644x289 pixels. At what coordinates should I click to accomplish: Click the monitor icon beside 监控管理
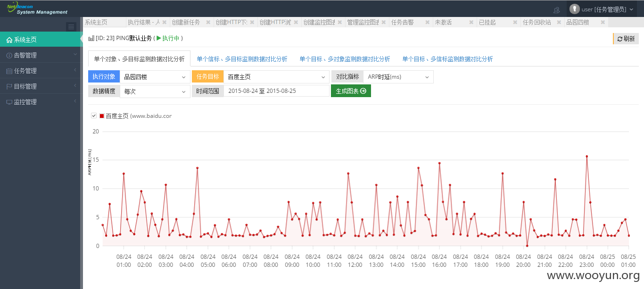coord(9,102)
